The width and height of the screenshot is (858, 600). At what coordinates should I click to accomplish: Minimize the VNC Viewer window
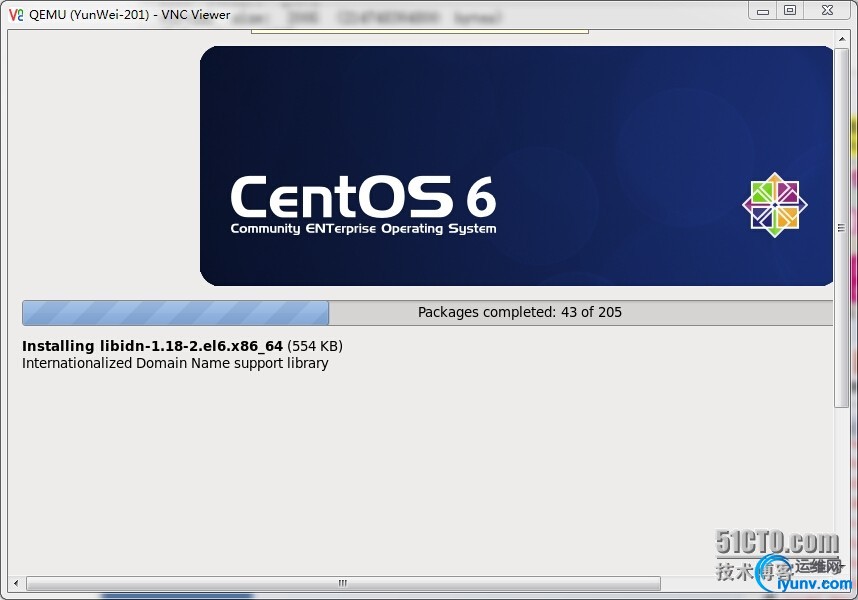coord(763,11)
